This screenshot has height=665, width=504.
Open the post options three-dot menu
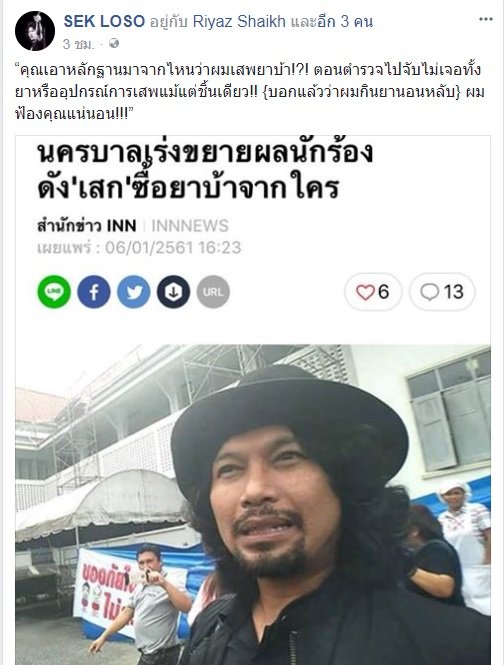point(486,20)
